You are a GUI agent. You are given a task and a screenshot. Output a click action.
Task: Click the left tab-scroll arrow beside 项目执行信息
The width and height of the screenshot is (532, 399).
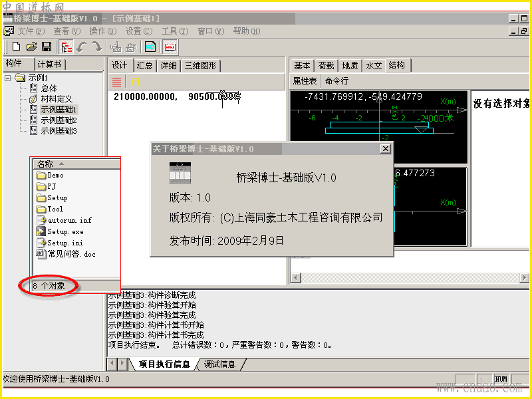(x=112, y=364)
